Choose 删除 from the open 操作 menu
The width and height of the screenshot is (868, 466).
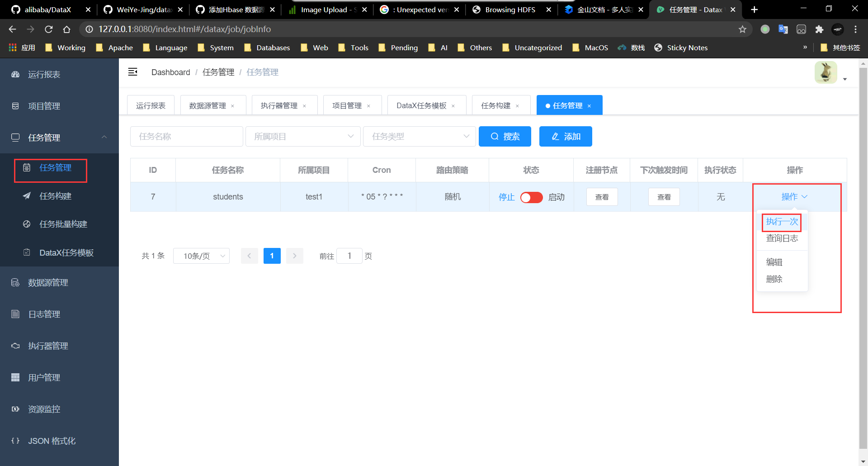coord(774,279)
